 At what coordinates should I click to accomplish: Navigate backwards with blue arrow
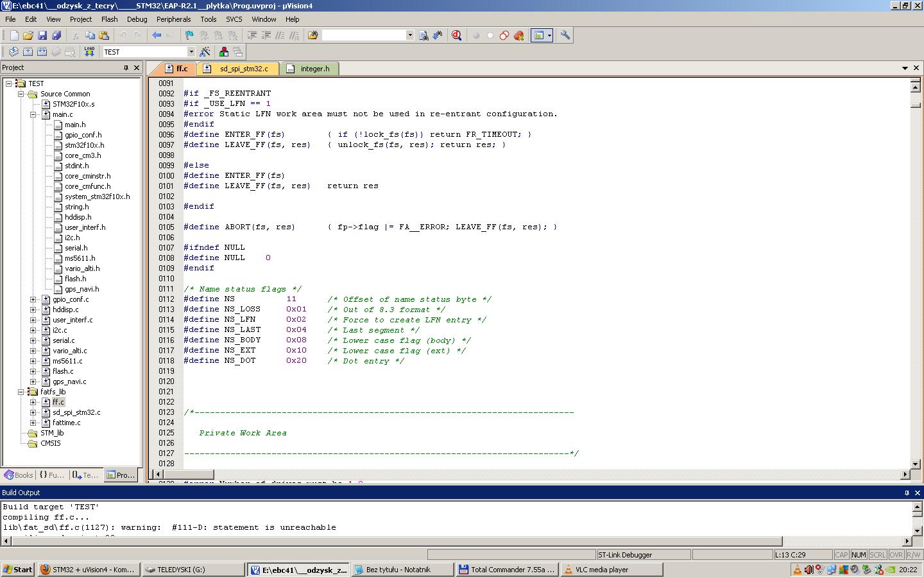tap(157, 35)
